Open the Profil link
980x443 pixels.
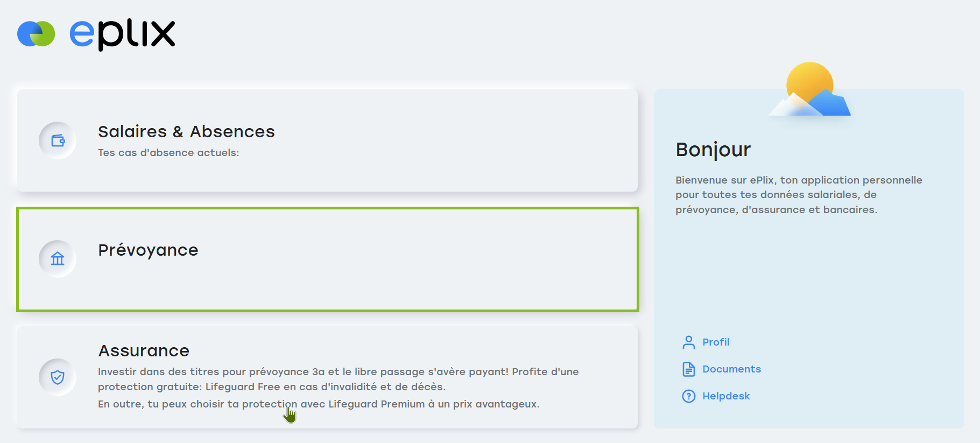click(x=716, y=342)
